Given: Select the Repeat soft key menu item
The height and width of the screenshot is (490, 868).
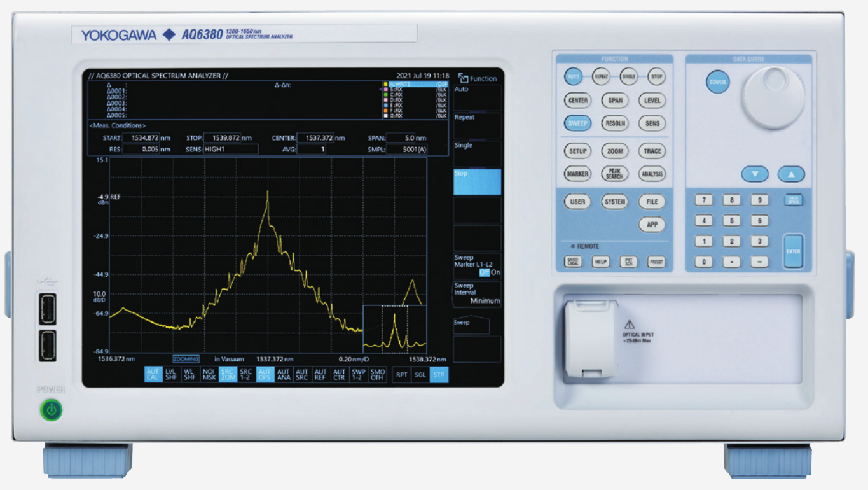Looking at the screenshot, I should [477, 126].
